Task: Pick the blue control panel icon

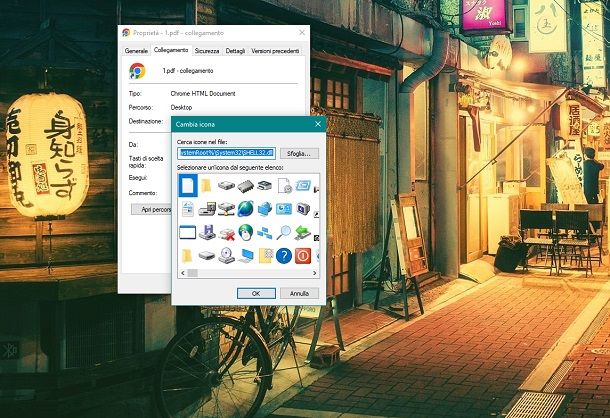Action: pos(284,209)
